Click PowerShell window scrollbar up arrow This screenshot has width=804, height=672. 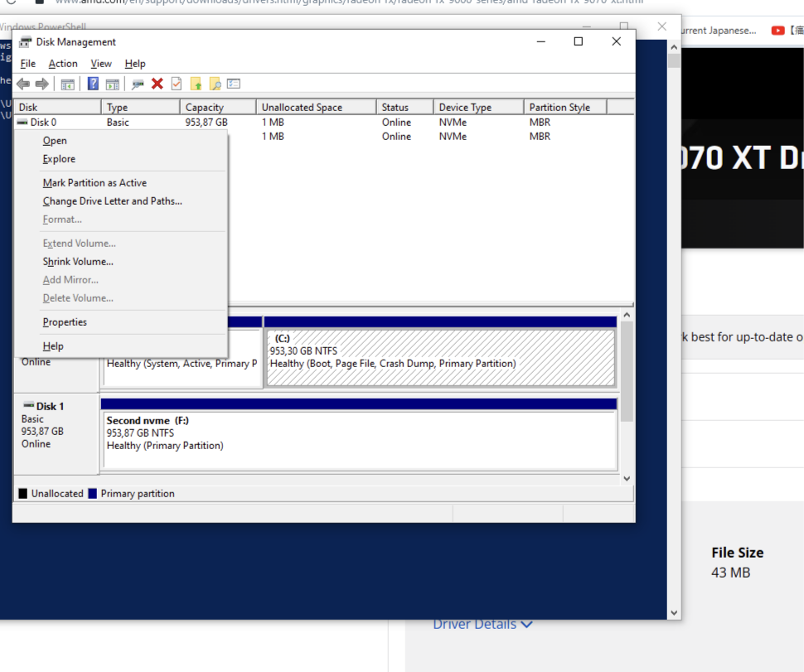click(674, 47)
